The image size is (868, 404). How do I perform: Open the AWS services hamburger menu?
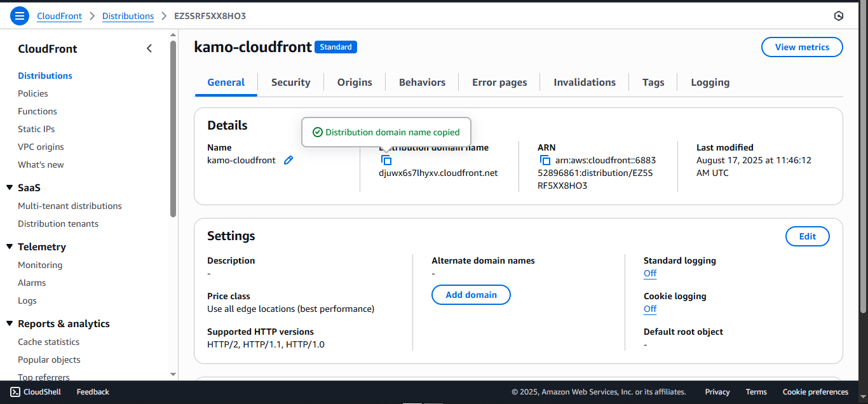pos(19,15)
